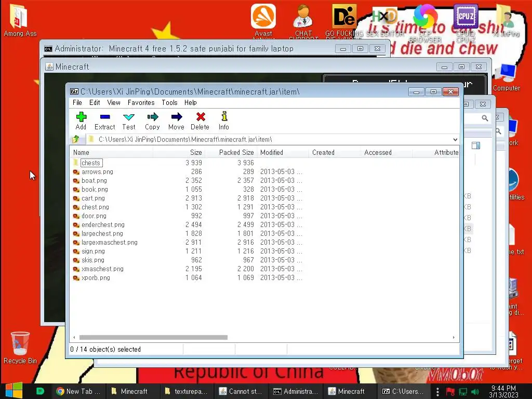The width and height of the screenshot is (532, 399).
Task: Open Avast desktop icon
Action: click(263, 20)
